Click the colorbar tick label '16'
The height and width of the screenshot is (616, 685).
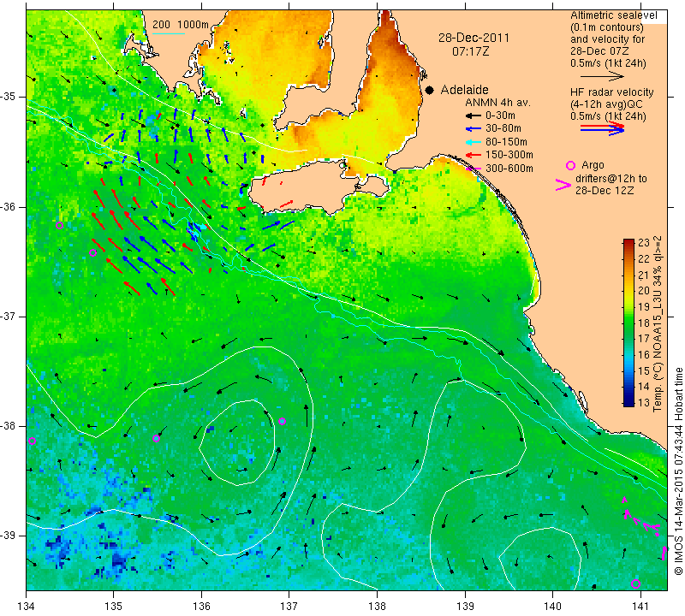tap(644, 354)
